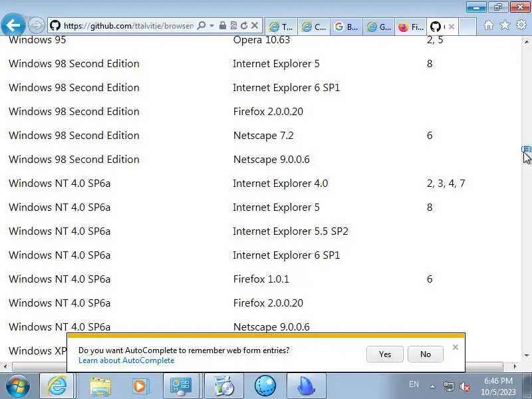Select 'Internet Explorer 6 SP1' in Windows 98 row
The height and width of the screenshot is (399, 532).
(x=287, y=88)
